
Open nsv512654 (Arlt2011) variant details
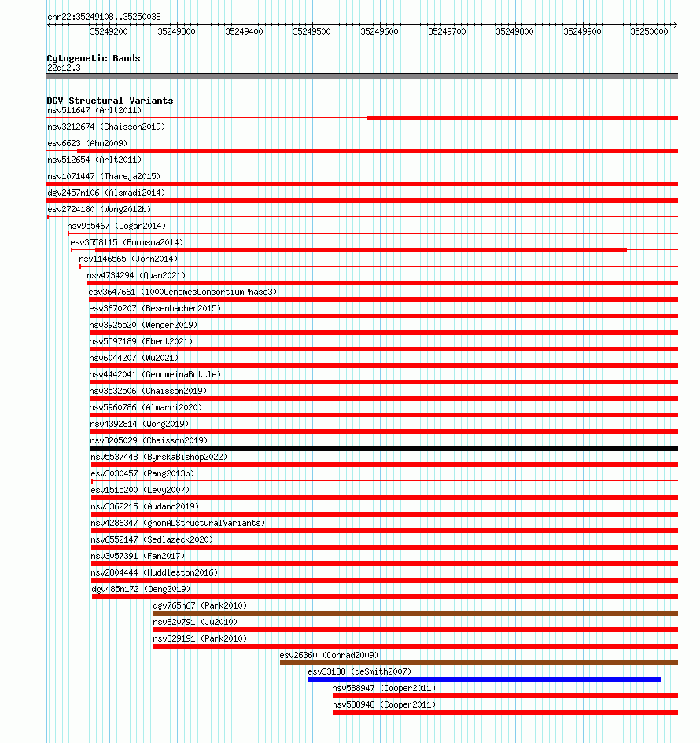94,160
